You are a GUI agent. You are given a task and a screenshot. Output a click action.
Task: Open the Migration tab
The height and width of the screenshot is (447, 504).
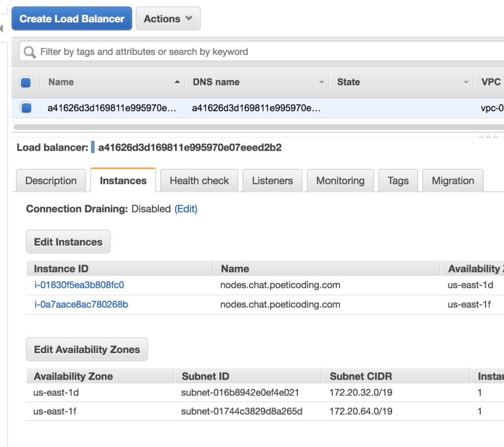point(453,181)
